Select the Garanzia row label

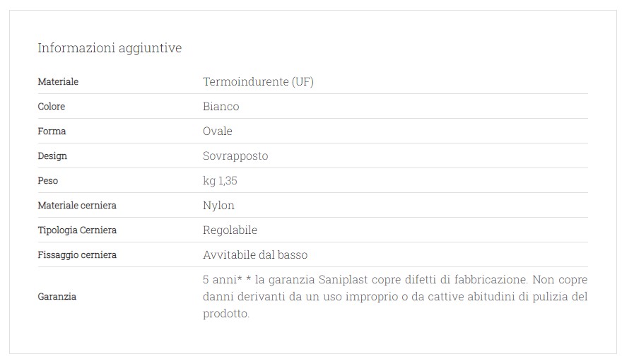point(57,296)
